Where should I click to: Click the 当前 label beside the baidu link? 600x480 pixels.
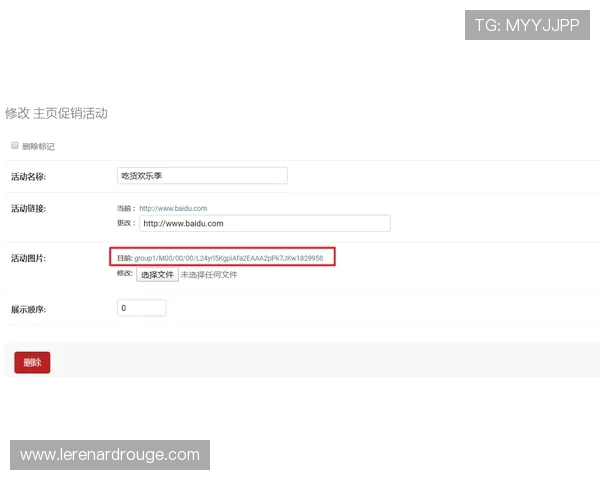tap(125, 208)
